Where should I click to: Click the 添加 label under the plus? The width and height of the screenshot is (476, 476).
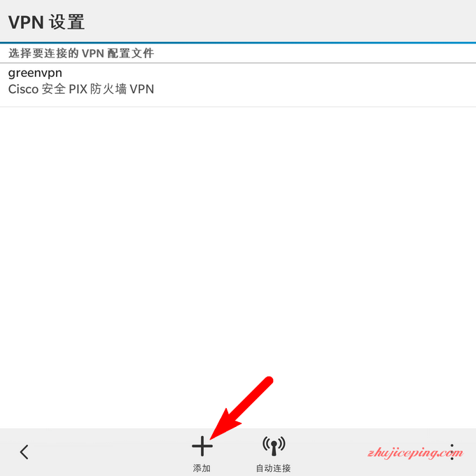[202, 468]
